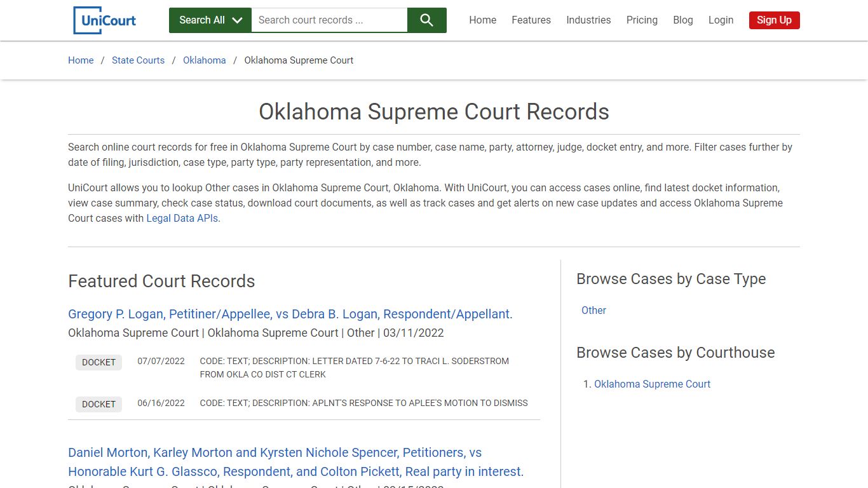Open the Gregory P. Logan vs Debra B. Logan case
The image size is (868, 488).
click(290, 314)
